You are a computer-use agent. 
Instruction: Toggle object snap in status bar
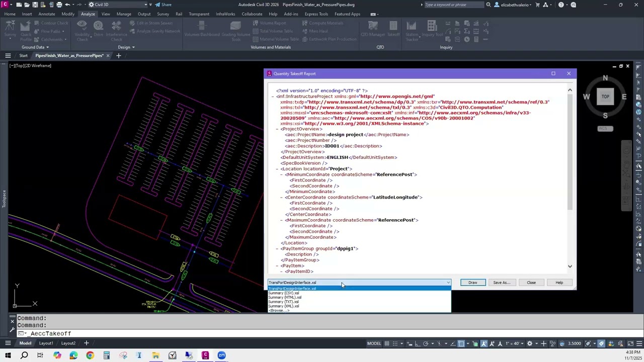click(461, 343)
